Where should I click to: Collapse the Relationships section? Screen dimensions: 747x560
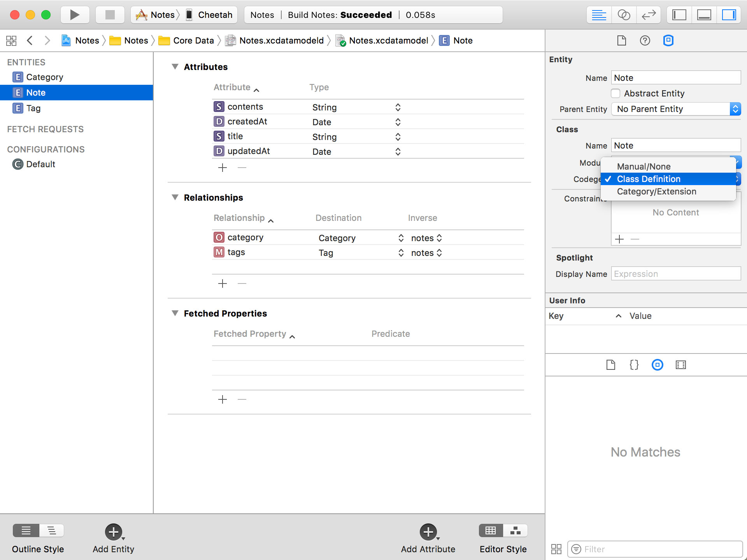tap(175, 198)
